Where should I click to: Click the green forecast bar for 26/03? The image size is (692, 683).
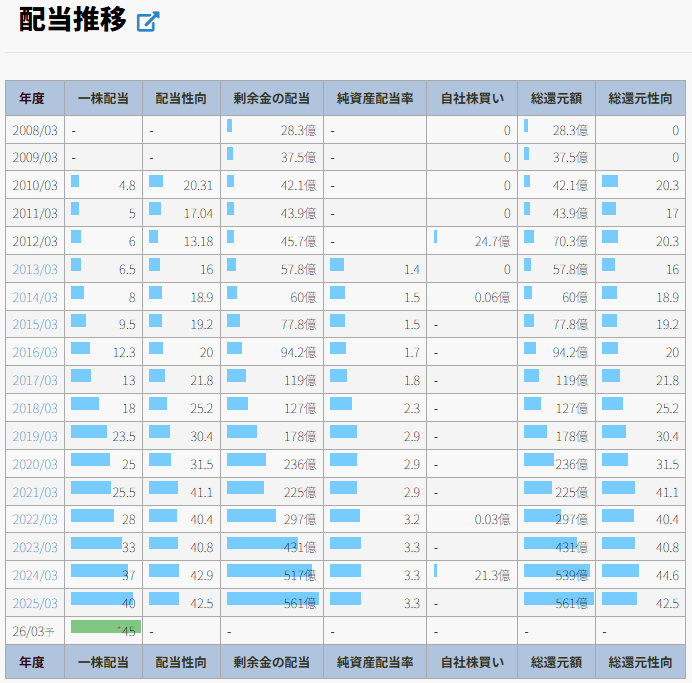(x=105, y=627)
